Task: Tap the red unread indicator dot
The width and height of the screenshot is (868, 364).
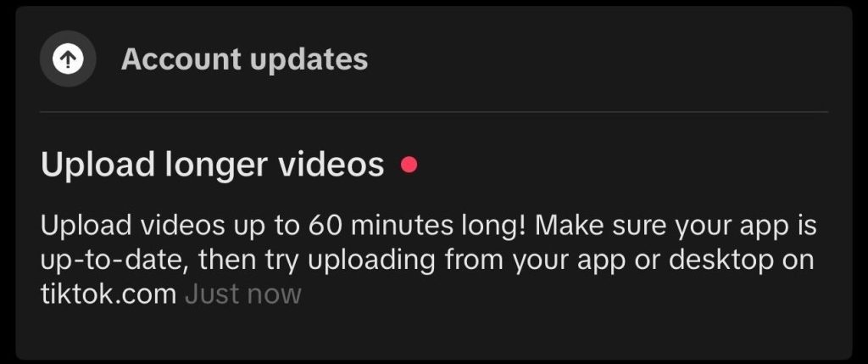Action: pos(409,165)
